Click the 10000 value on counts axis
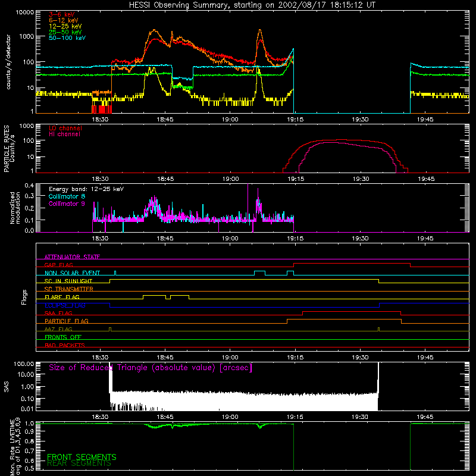 pyautogui.click(x=24, y=12)
